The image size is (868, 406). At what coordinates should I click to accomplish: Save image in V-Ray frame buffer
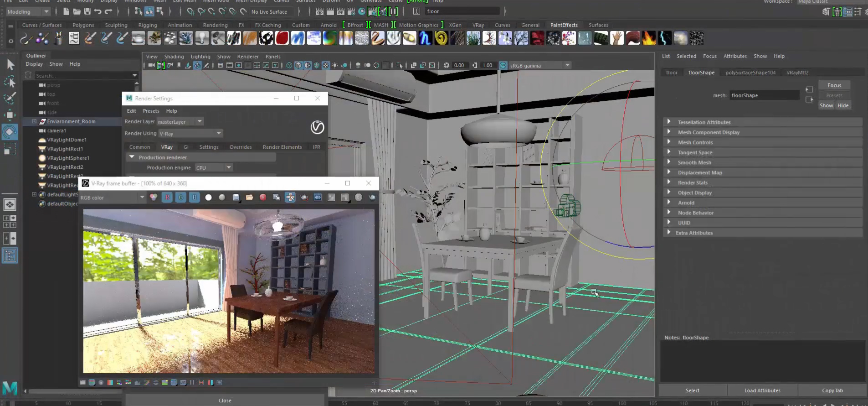coord(236,198)
